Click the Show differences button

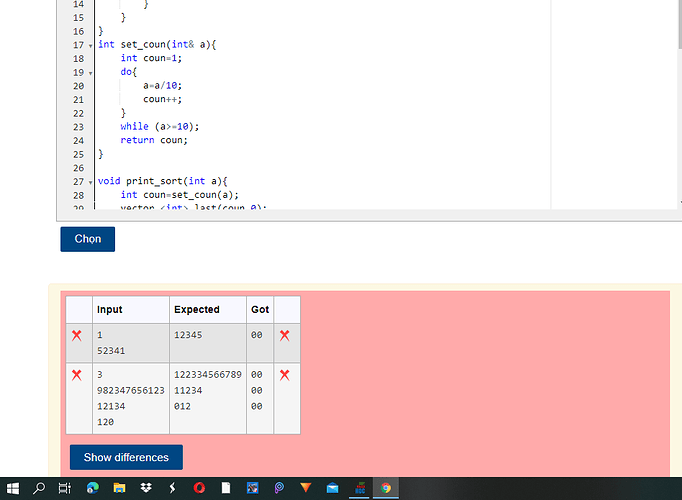pos(126,457)
